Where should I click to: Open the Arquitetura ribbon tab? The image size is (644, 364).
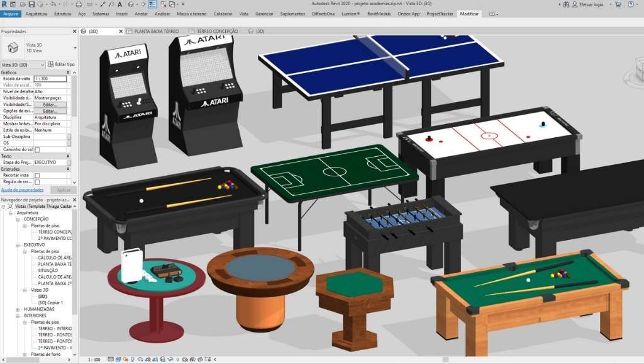pyautogui.click(x=36, y=13)
